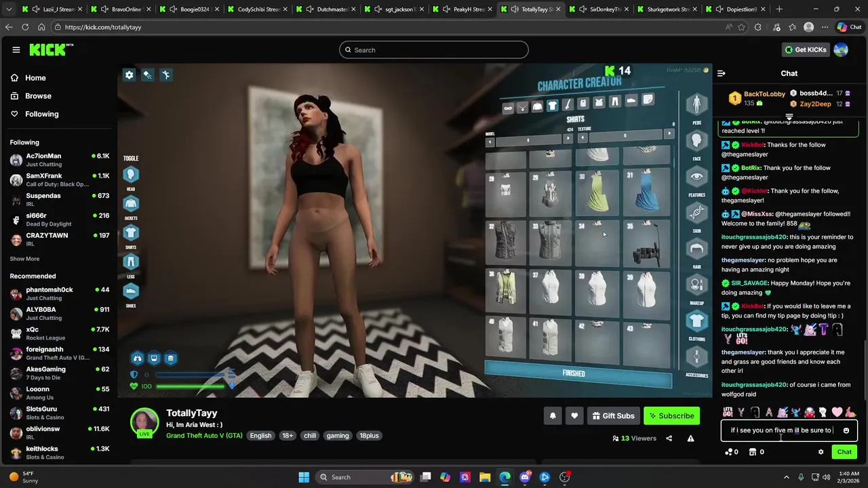This screenshot has width=868, height=488.
Task: Select the jacket category icon in Character Creator
Action: pos(537,106)
